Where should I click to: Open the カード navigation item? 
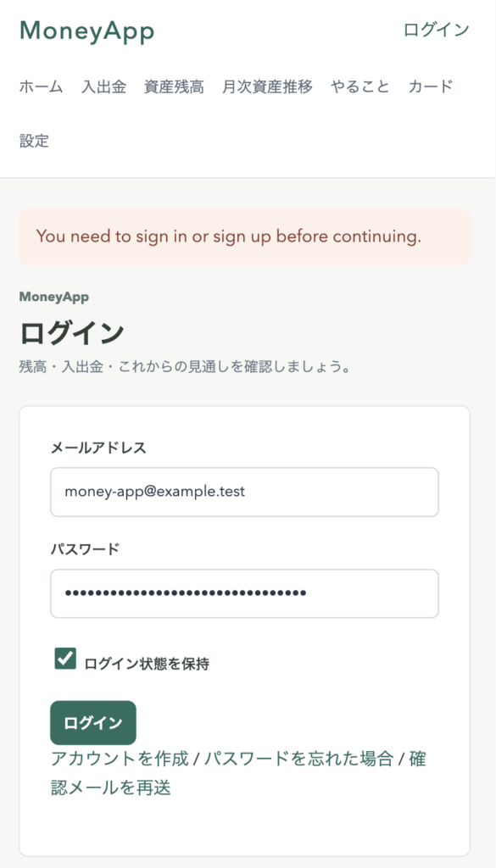[431, 87]
